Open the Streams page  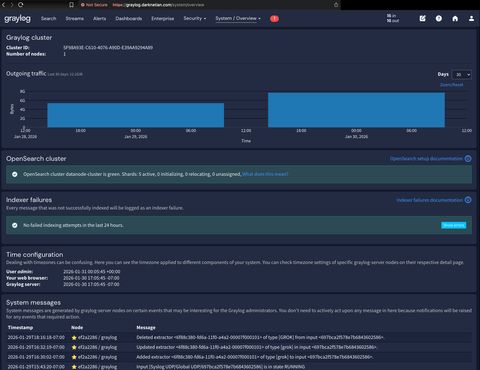point(75,19)
